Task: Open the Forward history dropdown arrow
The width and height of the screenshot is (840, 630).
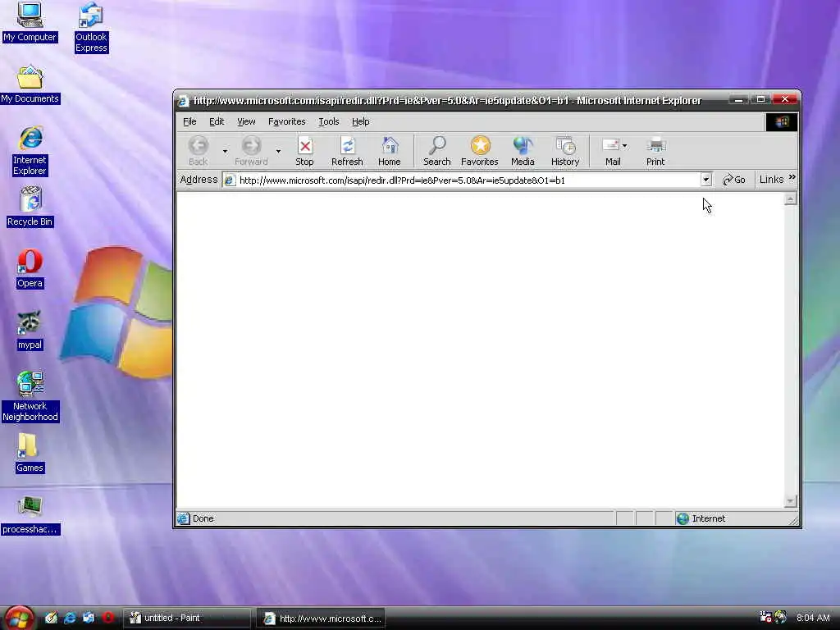Action: click(x=278, y=151)
